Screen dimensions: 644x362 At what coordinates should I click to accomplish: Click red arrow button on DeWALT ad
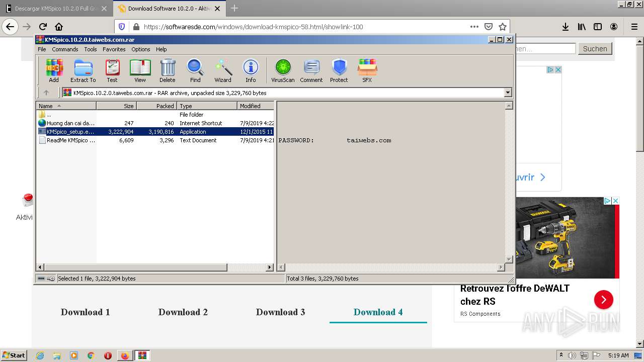tap(603, 300)
